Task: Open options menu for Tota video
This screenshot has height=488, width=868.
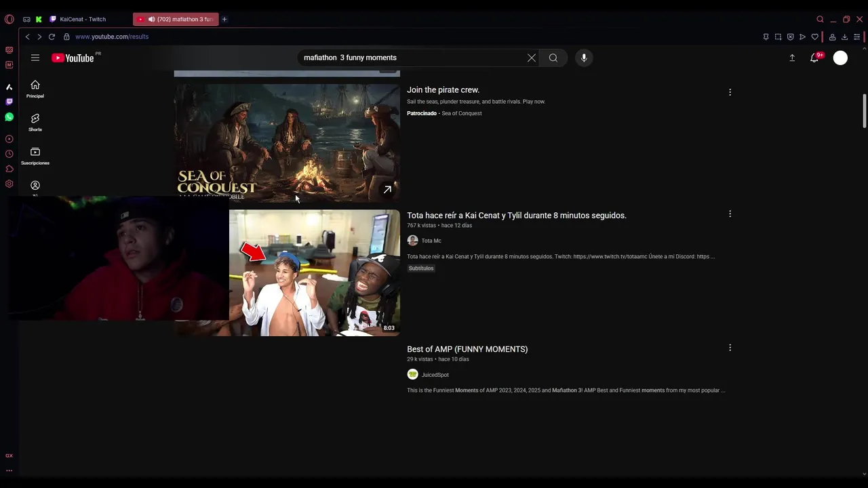Action: point(730,214)
